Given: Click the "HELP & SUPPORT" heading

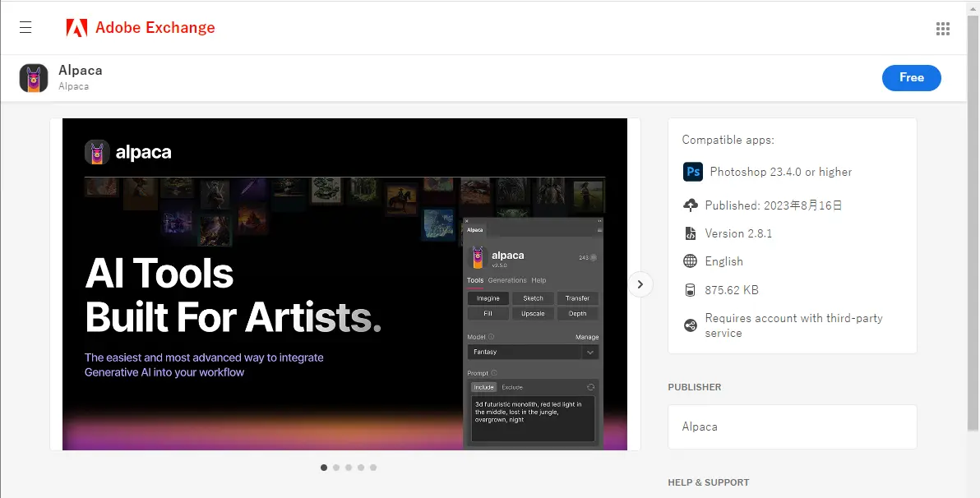Looking at the screenshot, I should tap(709, 482).
